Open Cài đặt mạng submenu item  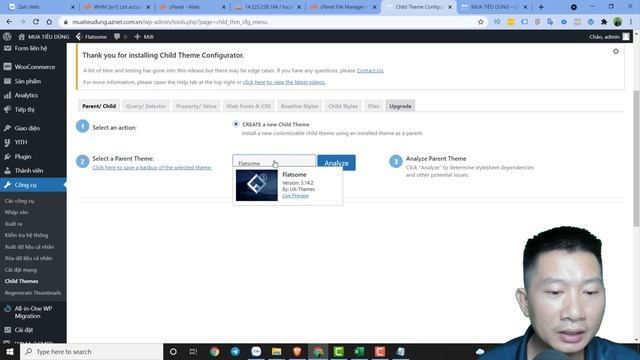click(x=20, y=270)
